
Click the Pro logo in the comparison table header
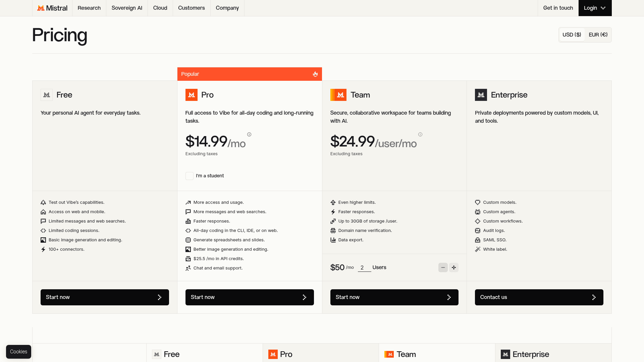pyautogui.click(x=273, y=354)
